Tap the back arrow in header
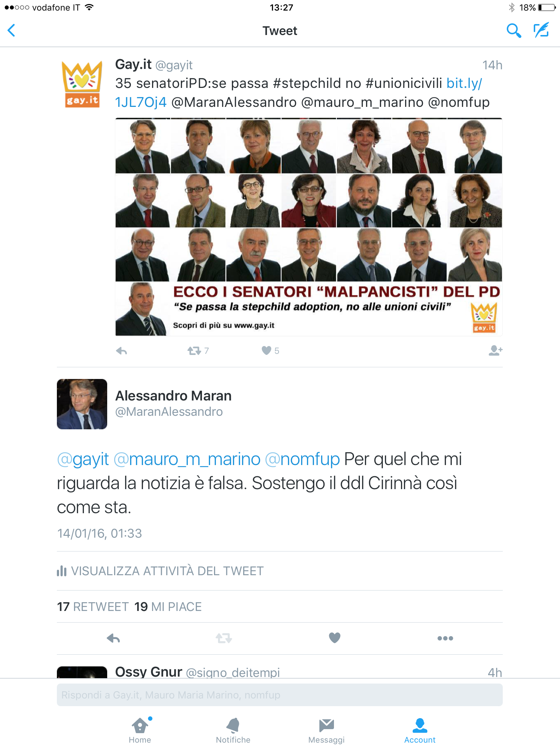The image size is (560, 747). [12, 30]
